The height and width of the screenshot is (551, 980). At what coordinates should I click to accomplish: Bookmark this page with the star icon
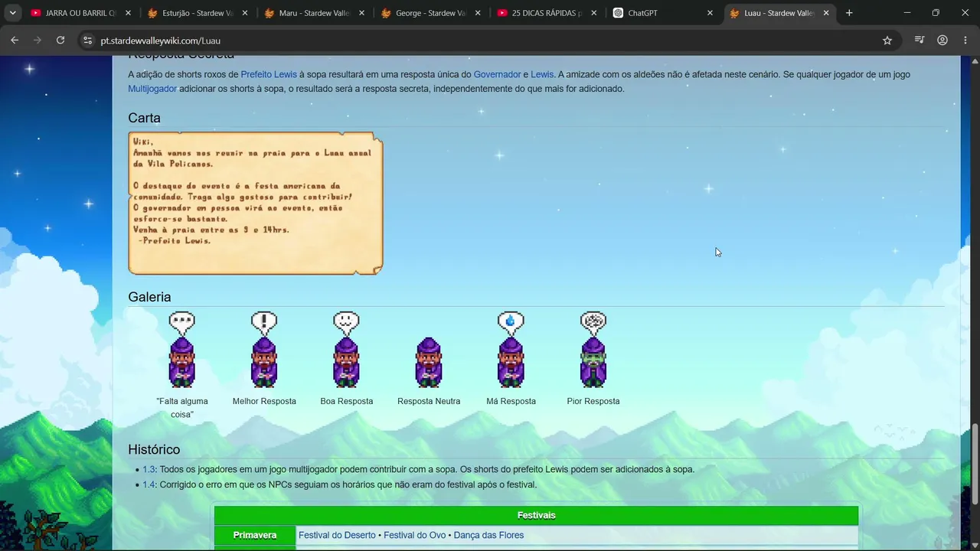tap(887, 41)
